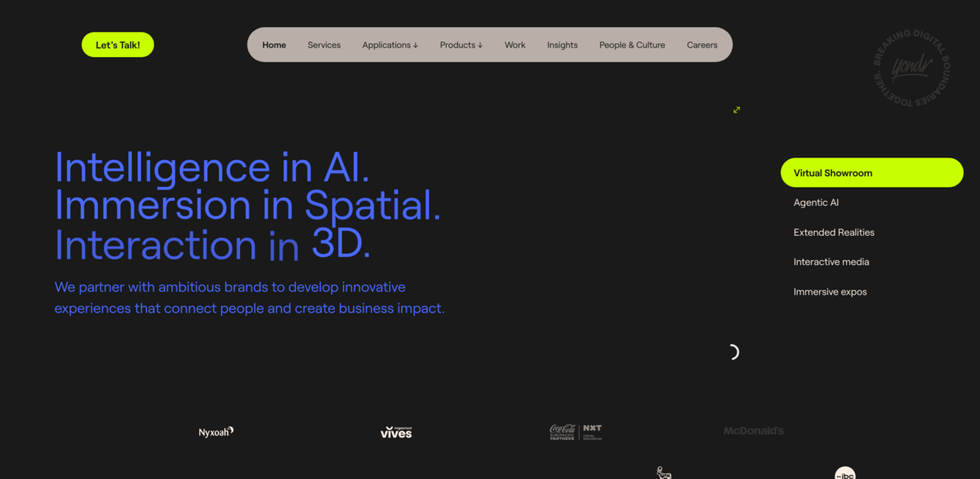Go to the Work page
Image resolution: width=980 pixels, height=479 pixels.
pos(514,45)
